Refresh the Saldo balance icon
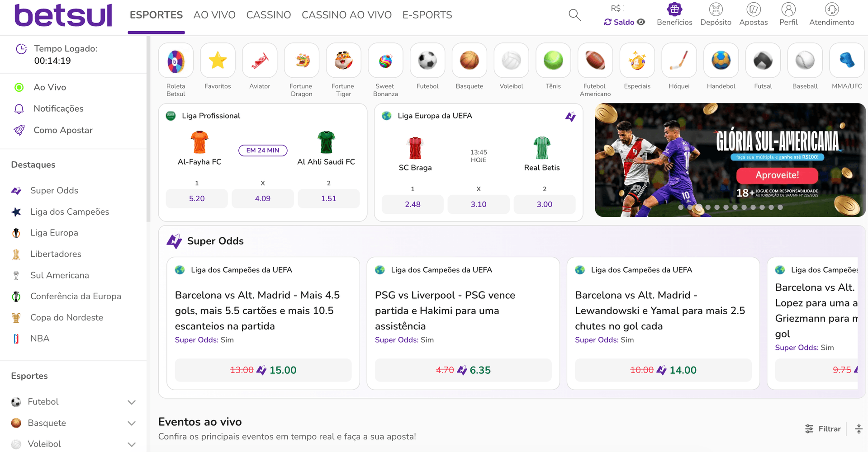Screen dimensions: 868x452 [x=608, y=22]
